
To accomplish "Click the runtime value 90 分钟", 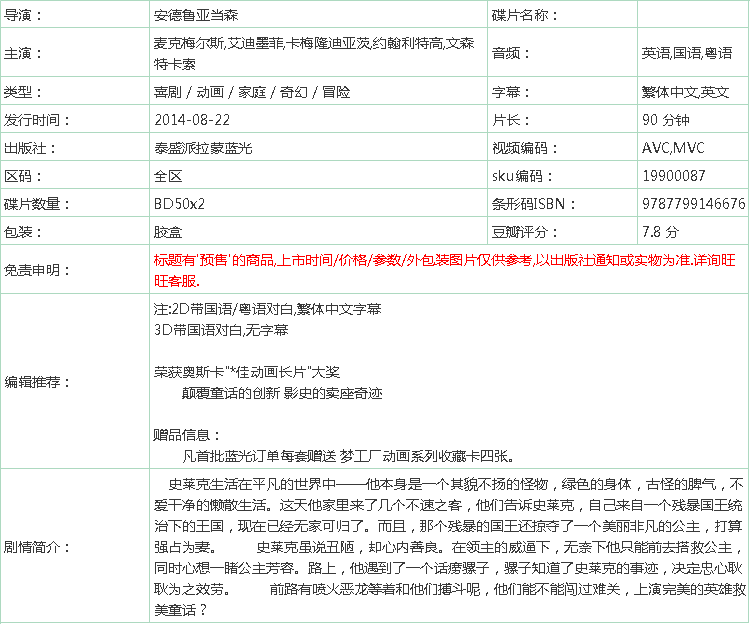I will tap(666, 120).
